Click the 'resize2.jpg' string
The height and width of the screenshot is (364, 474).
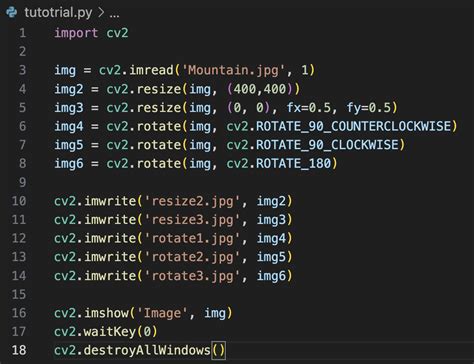[192, 201]
